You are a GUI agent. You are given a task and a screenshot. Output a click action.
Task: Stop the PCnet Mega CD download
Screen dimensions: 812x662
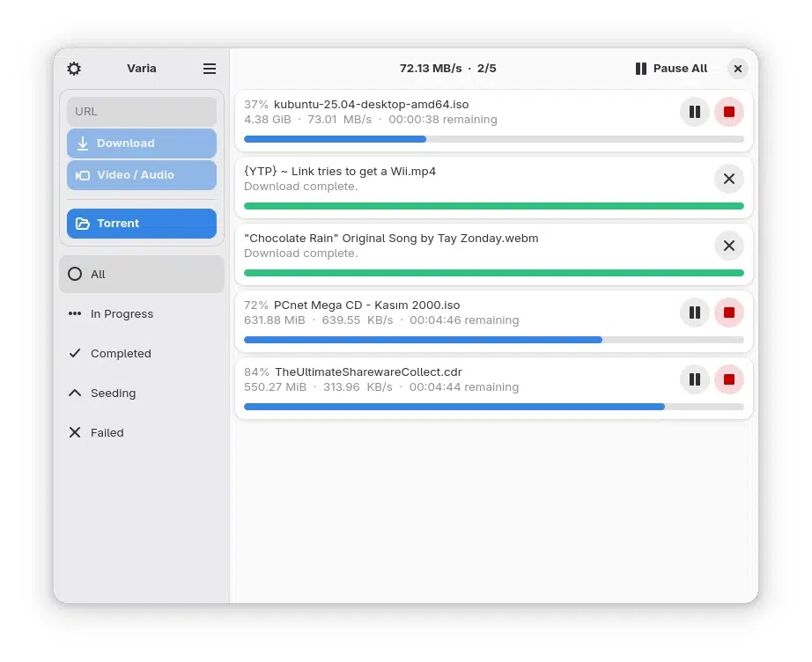729,313
